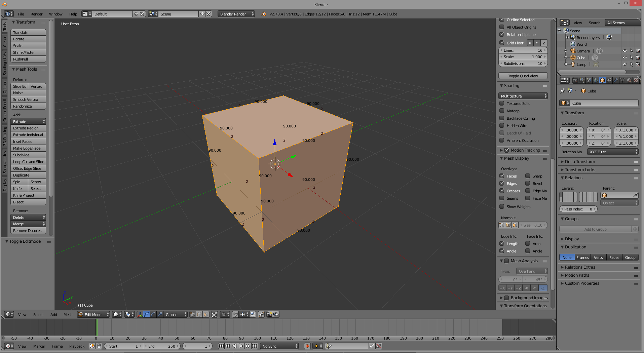
Task: Lock time to other windows icon
Action: coord(99,346)
